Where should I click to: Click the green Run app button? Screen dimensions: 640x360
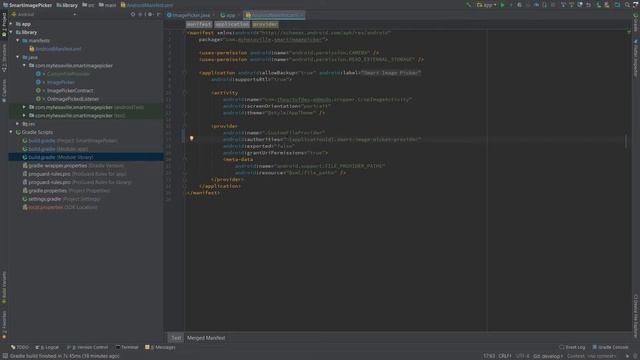502,5
